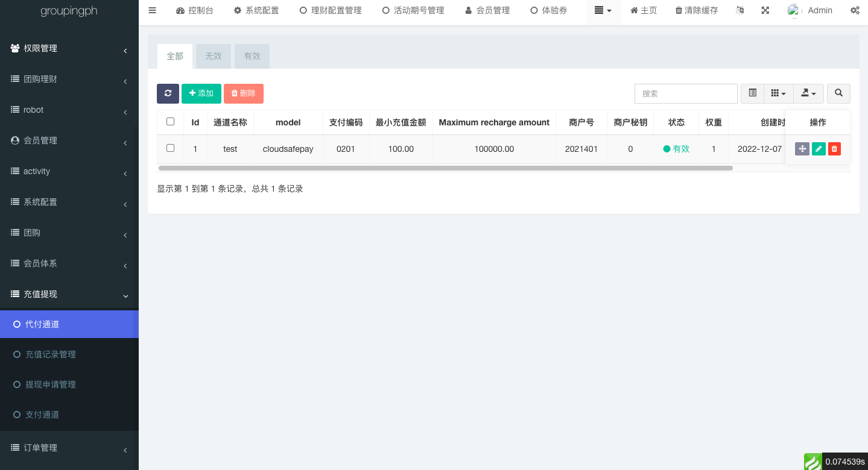Expand the 权限管理 sidebar menu
Image resolution: width=868 pixels, height=470 pixels.
tap(69, 48)
